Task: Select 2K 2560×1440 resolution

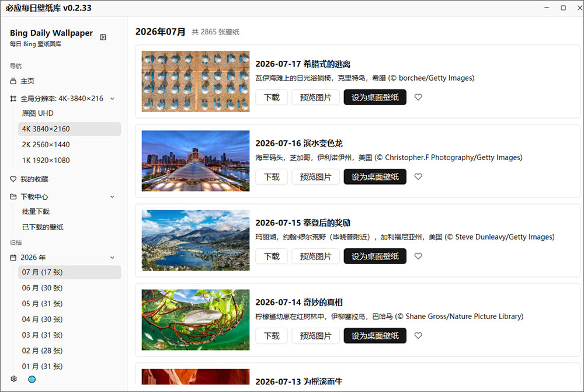Action: [x=69, y=144]
